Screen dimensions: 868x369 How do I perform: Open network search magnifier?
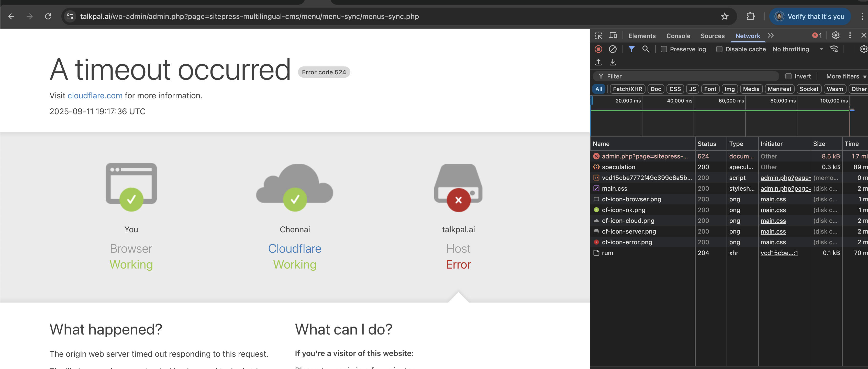[646, 49]
